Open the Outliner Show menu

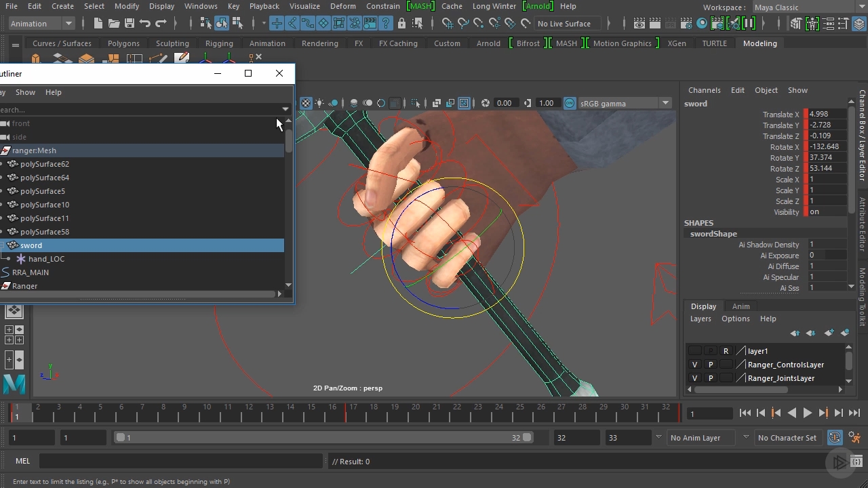(x=25, y=92)
